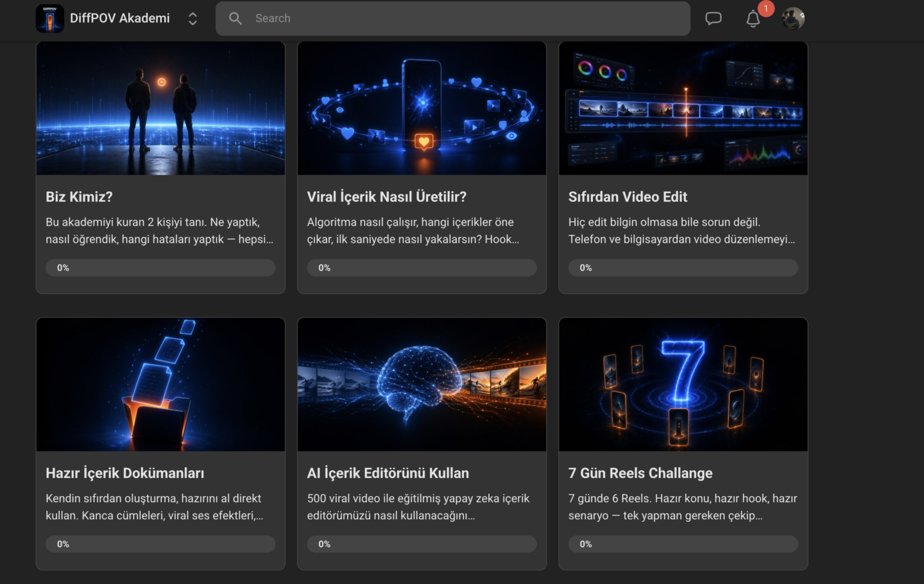Click the Hazır İçerik Dokümanları progress bar
The width and height of the screenshot is (924, 584).
coord(160,544)
